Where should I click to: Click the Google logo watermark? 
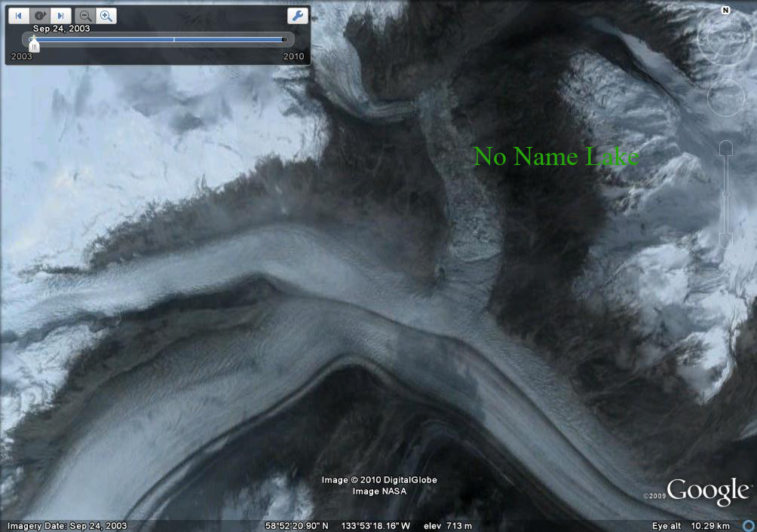tap(707, 491)
